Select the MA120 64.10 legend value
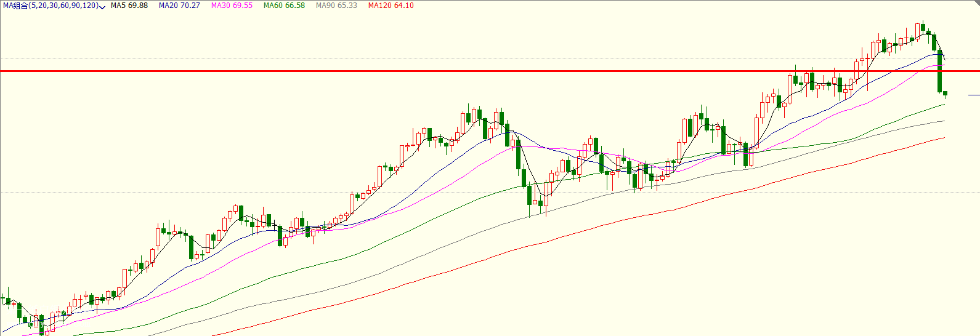980x336 pixels. click(391, 6)
